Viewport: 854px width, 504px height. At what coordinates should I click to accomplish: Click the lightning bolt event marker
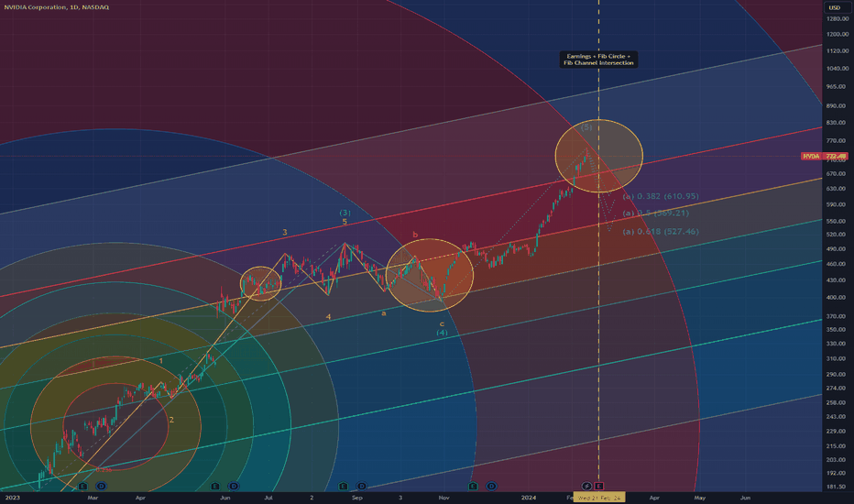[x=586, y=486]
